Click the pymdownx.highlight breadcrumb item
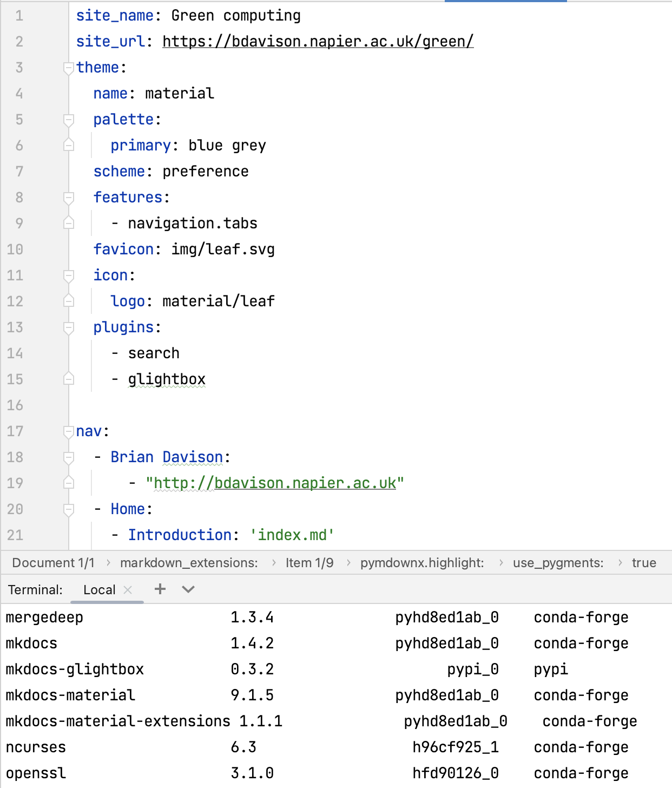The image size is (672, 788). click(x=422, y=562)
